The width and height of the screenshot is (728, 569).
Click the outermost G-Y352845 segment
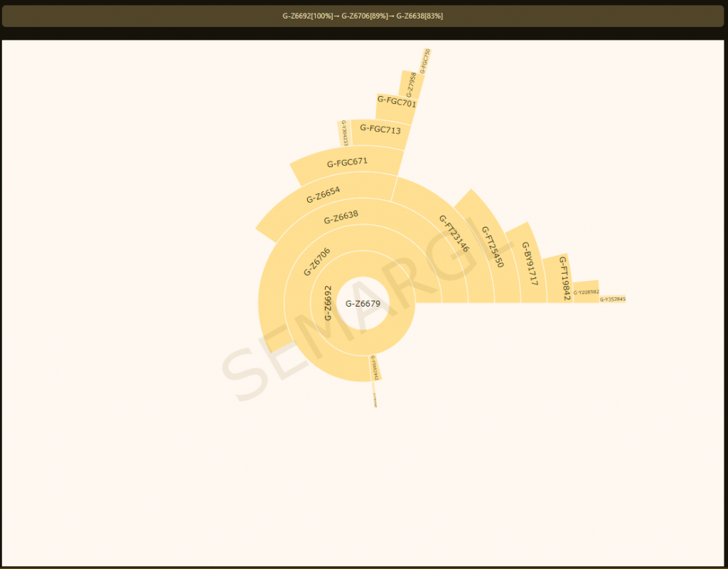click(x=612, y=299)
